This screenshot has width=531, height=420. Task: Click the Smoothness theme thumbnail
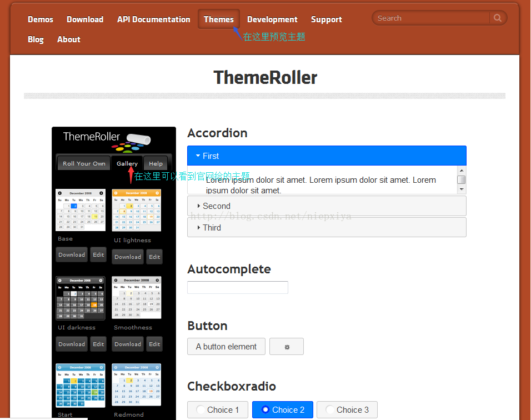(x=137, y=297)
